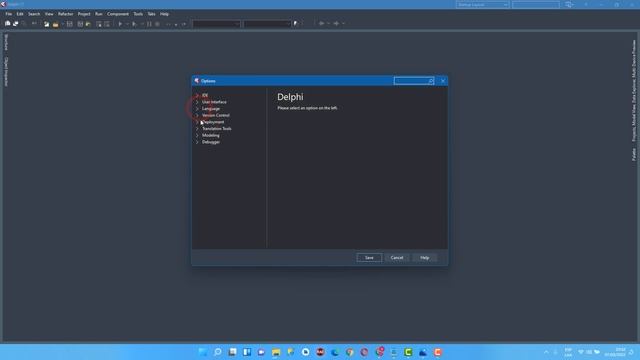Select Translation Tools in options tree
Viewport: 640px width, 360px height.
point(217,129)
